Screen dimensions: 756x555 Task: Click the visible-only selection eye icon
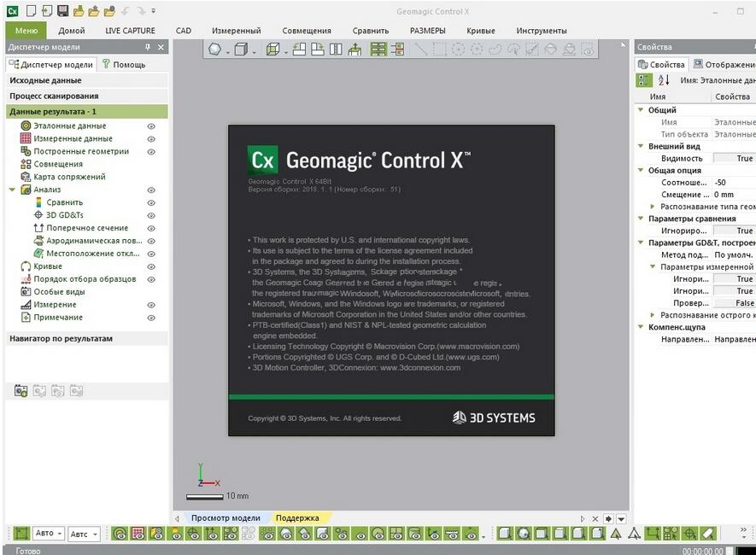click(x=587, y=50)
